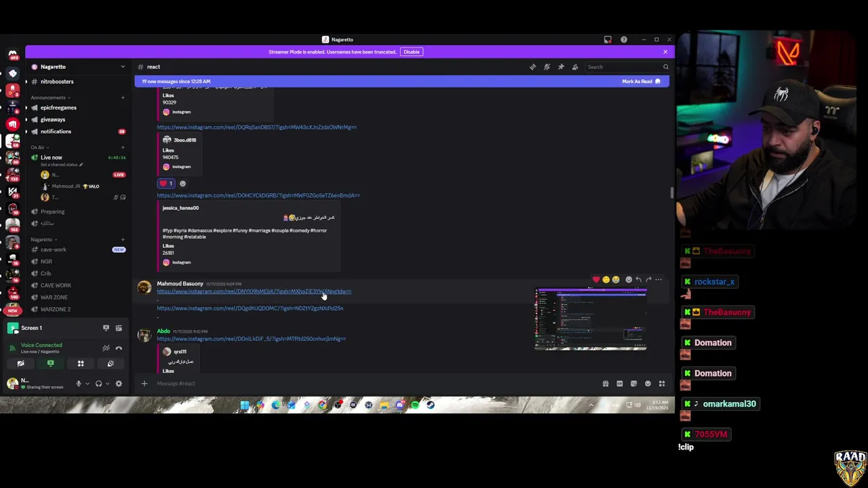Open Spotify from the taskbar
This screenshot has width=868, height=488.
pos(415,405)
